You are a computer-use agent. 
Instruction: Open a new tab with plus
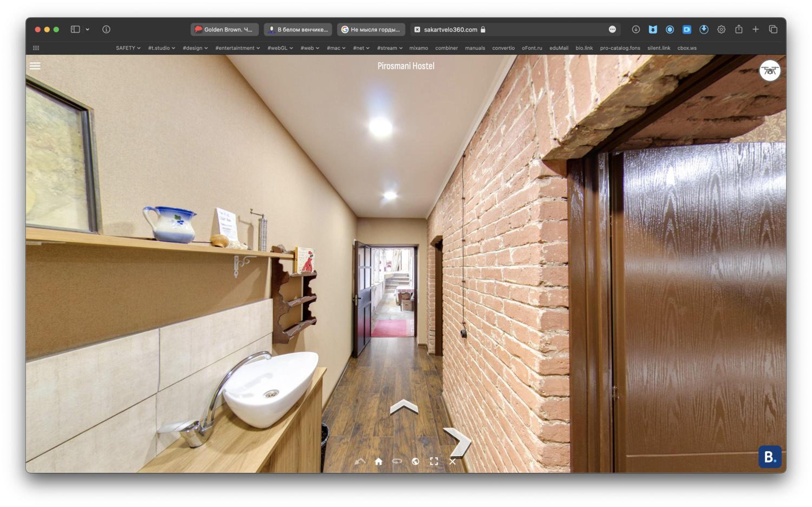click(755, 30)
